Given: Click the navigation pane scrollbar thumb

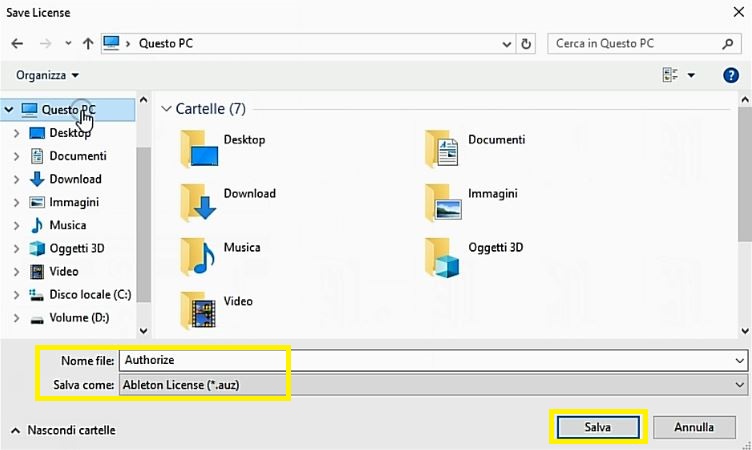Looking at the screenshot, I should click(143, 224).
